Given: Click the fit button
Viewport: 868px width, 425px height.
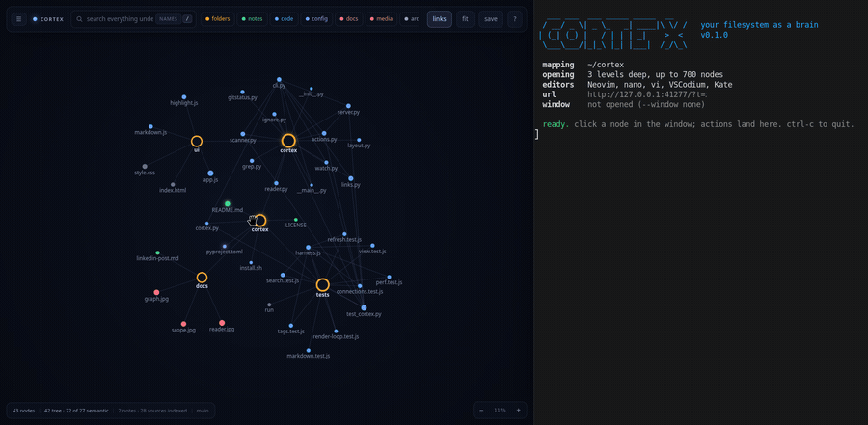Looking at the screenshot, I should click(x=465, y=19).
